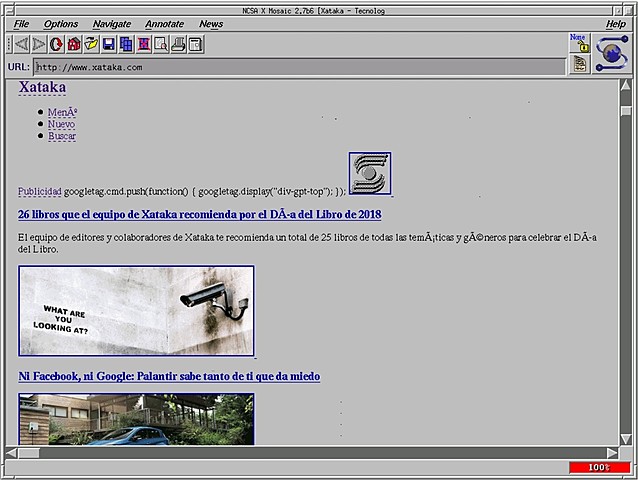Click the security camera article image
This screenshot has width=638, height=480.
coord(136,311)
